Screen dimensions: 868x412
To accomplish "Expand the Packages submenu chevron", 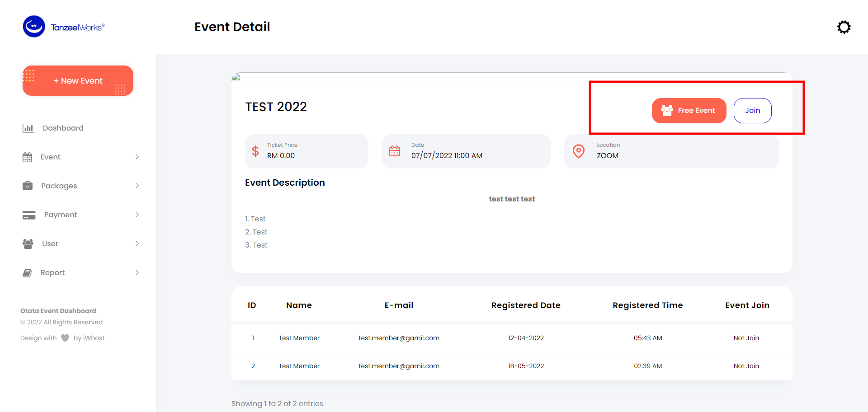I will (x=137, y=186).
